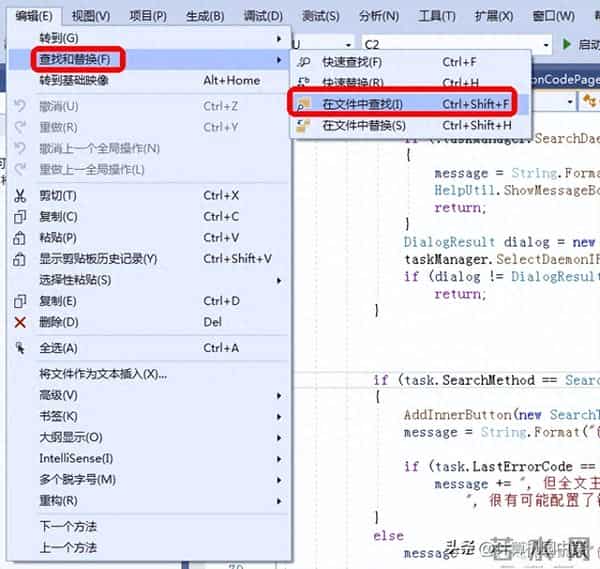Image resolution: width=600 pixels, height=569 pixels.
Task: Click 快速替换(R) Ctrl+H item
Action: pos(411,83)
